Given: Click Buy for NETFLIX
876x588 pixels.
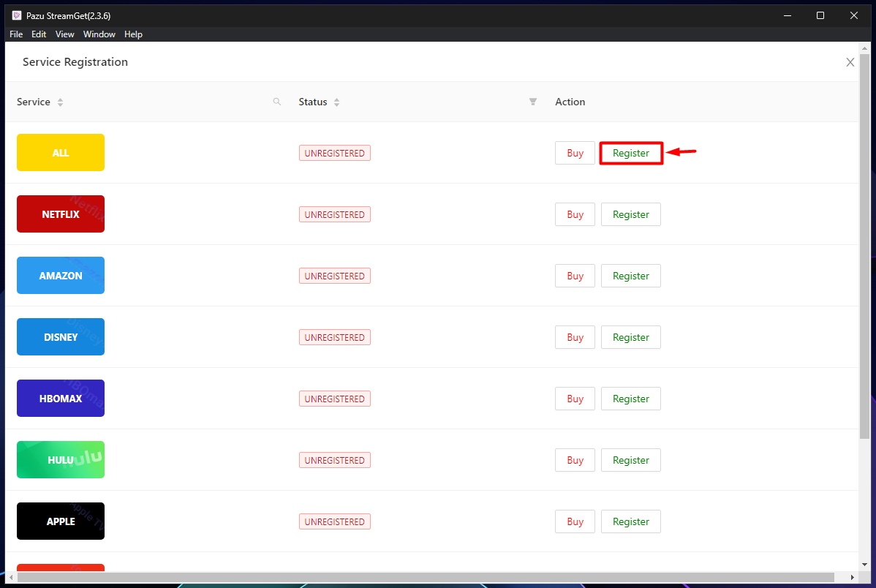Looking at the screenshot, I should coord(575,214).
